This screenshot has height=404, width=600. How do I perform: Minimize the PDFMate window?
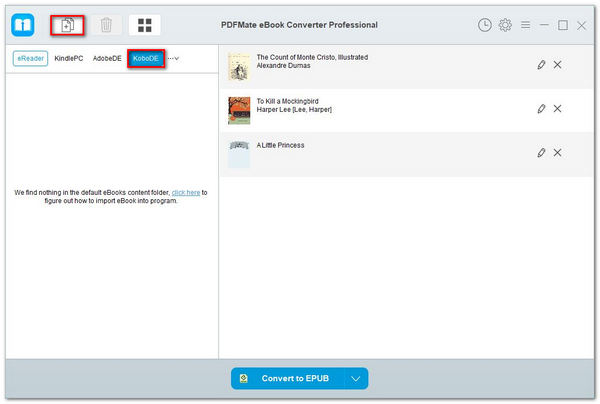pyautogui.click(x=544, y=25)
